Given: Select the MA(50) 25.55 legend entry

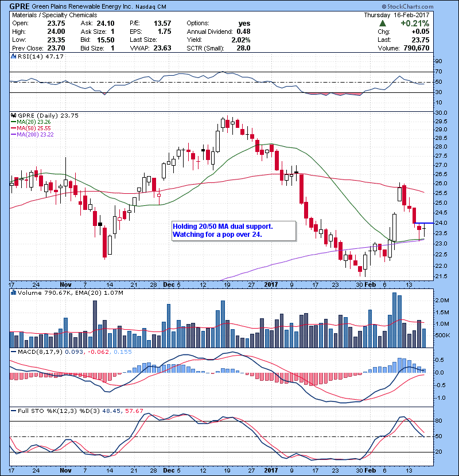Looking at the screenshot, I should pyautogui.click(x=31, y=128).
